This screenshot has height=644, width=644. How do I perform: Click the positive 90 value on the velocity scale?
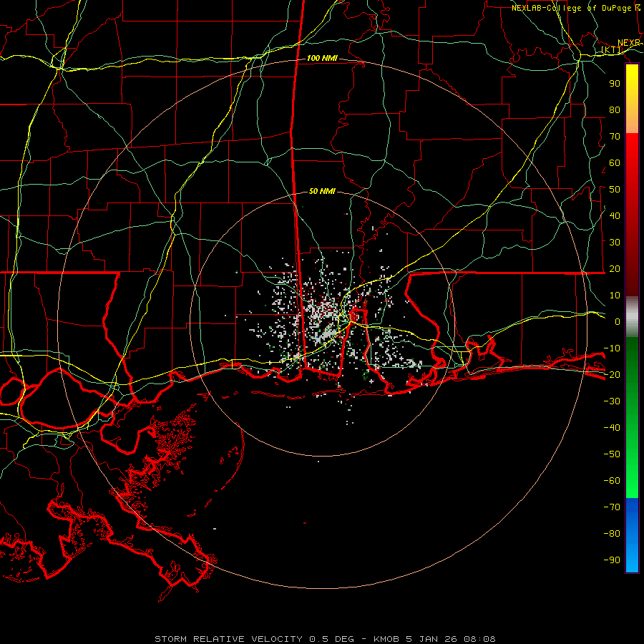[x=615, y=84]
